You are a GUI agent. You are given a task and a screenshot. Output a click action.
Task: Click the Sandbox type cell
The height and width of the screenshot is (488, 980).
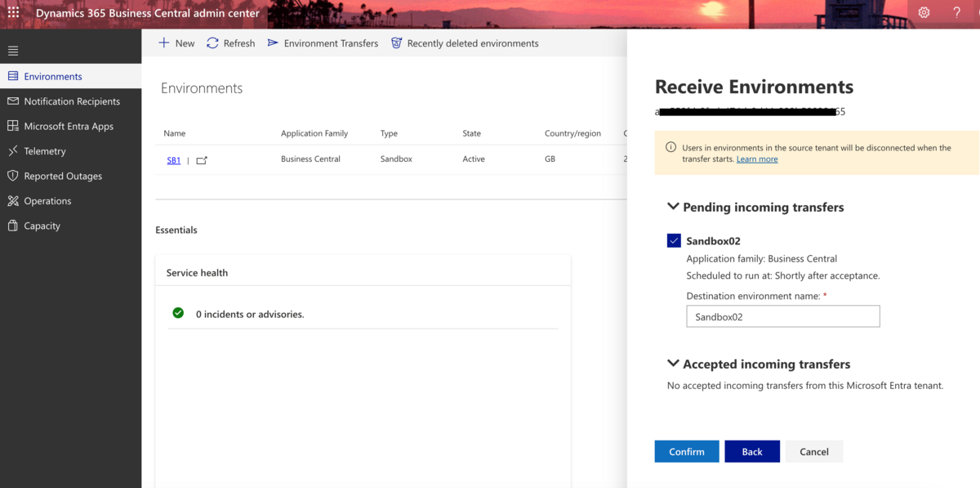click(396, 159)
